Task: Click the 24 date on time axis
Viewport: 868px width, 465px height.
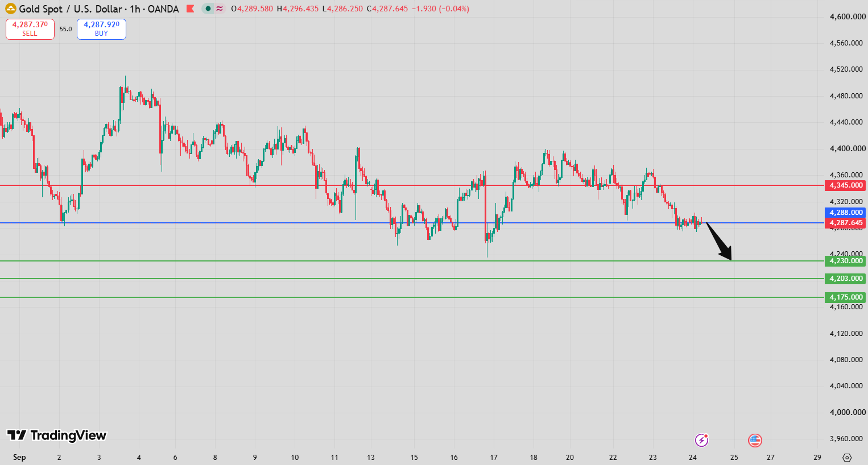Action: click(x=692, y=457)
